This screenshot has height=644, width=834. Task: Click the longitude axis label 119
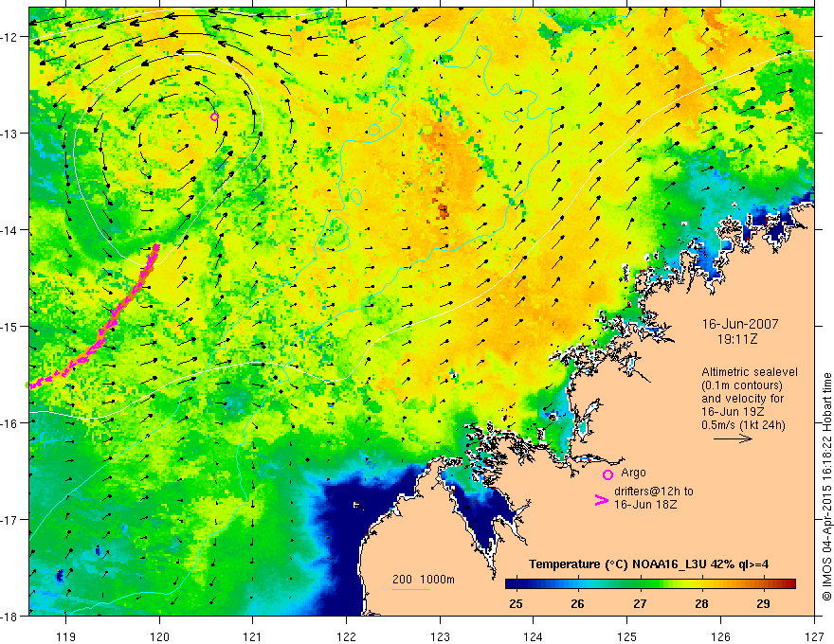pos(66,636)
